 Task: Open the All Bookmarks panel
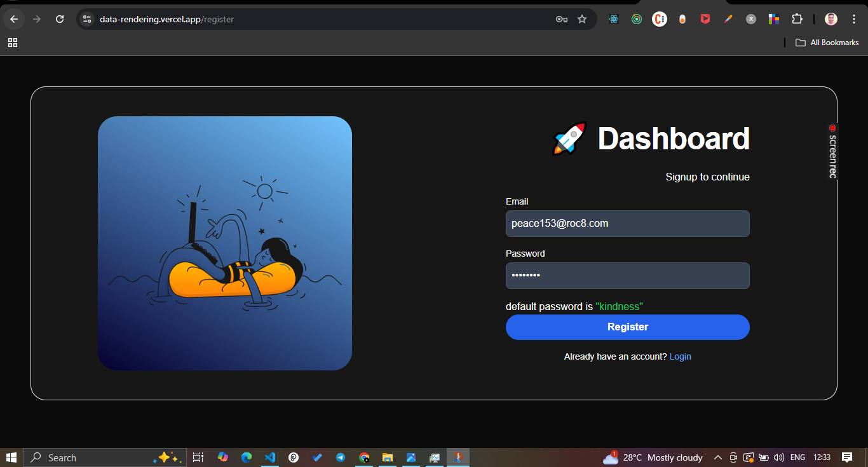click(827, 43)
